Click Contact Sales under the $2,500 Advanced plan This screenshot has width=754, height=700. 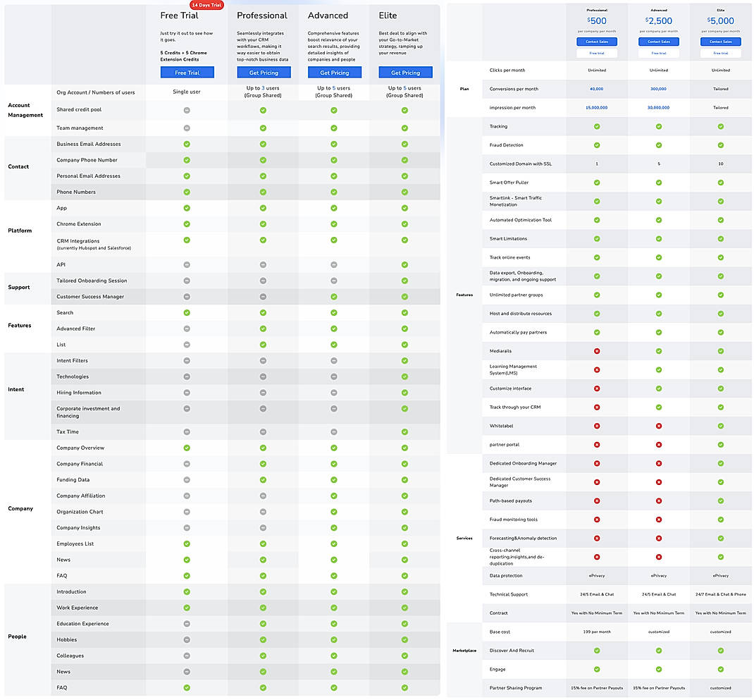pyautogui.click(x=658, y=42)
